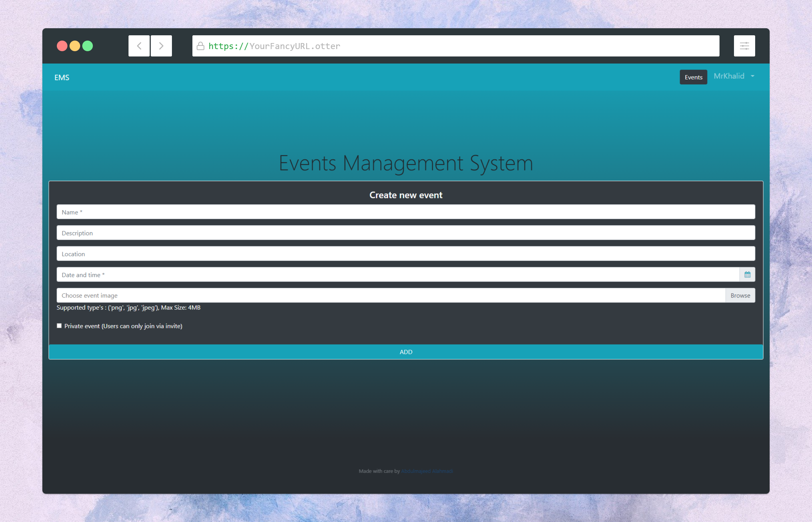Select the Location text field
Image resolution: width=812 pixels, height=522 pixels.
tap(406, 254)
